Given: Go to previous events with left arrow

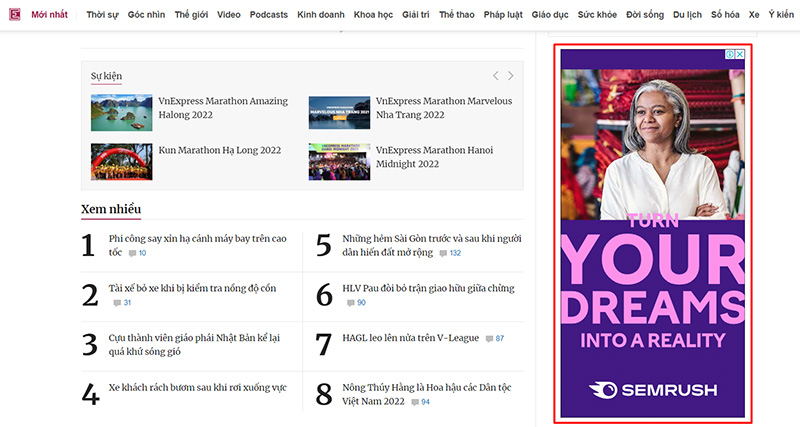Looking at the screenshot, I should coord(495,76).
